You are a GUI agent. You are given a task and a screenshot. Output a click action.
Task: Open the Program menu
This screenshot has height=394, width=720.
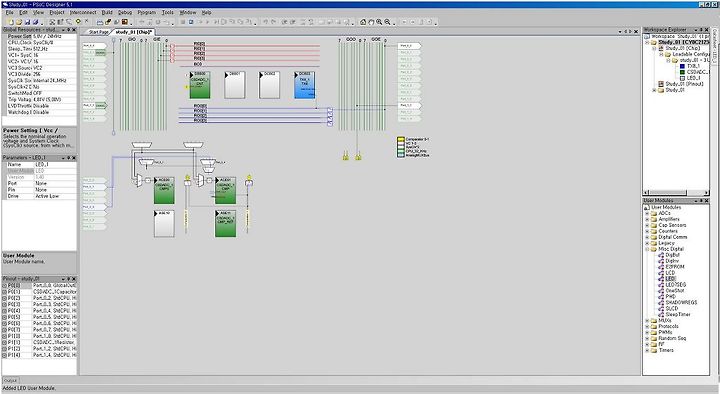[147, 12]
